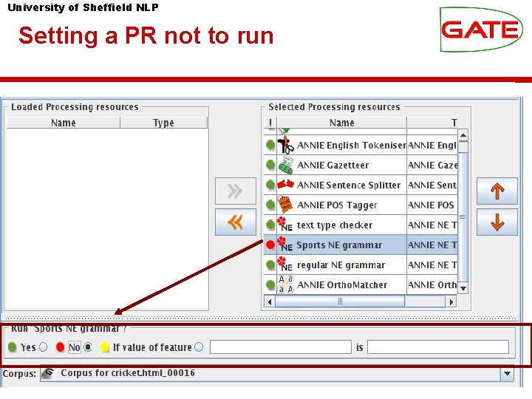This screenshot has width=532, height=399.
Task: Click the No label text
Action: 75,347
